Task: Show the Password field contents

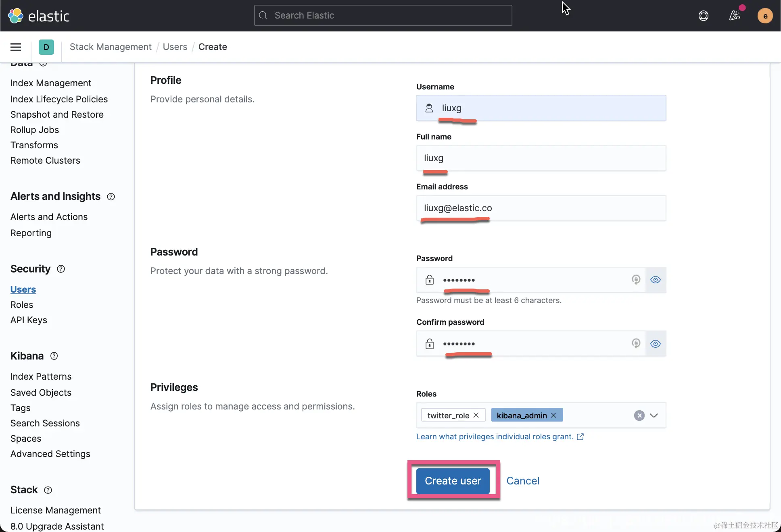Action: coord(656,280)
